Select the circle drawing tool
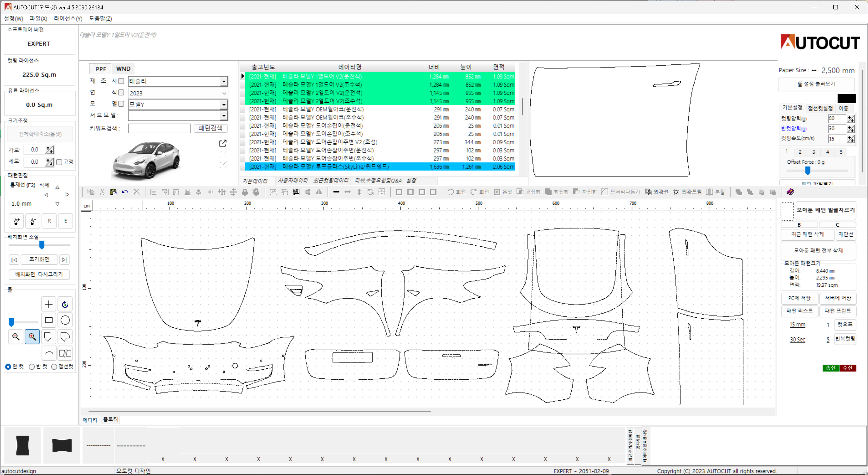This screenshot has width=868, height=475. 65,320
